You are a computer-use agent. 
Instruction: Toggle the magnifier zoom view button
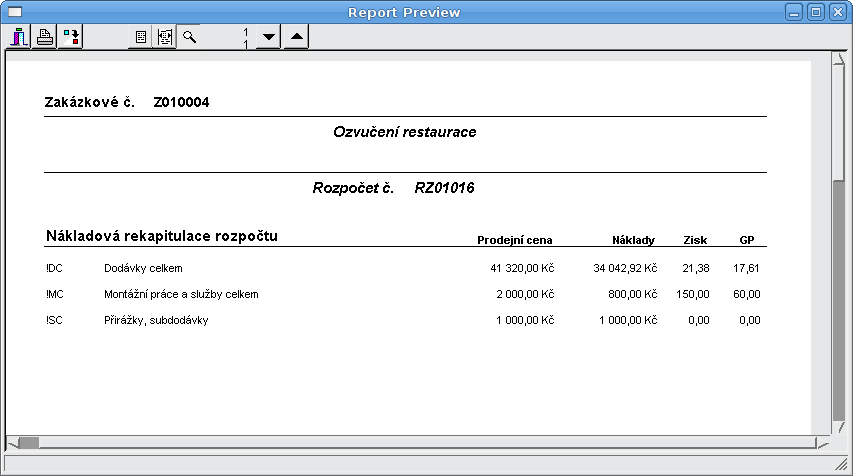tap(188, 37)
